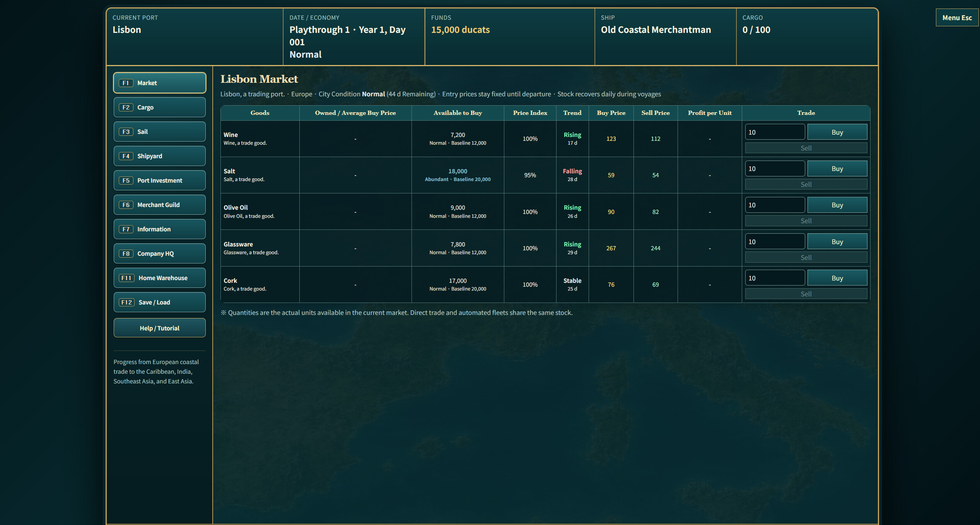Screen dimensions: 980x525
Task: Open the F7 Information panel
Action: 159,229
